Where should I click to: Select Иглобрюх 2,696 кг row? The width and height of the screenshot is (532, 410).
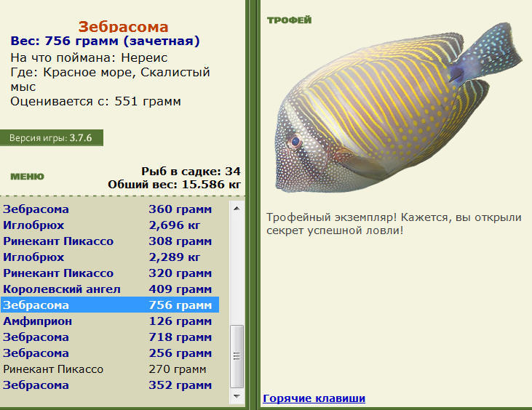click(110, 225)
